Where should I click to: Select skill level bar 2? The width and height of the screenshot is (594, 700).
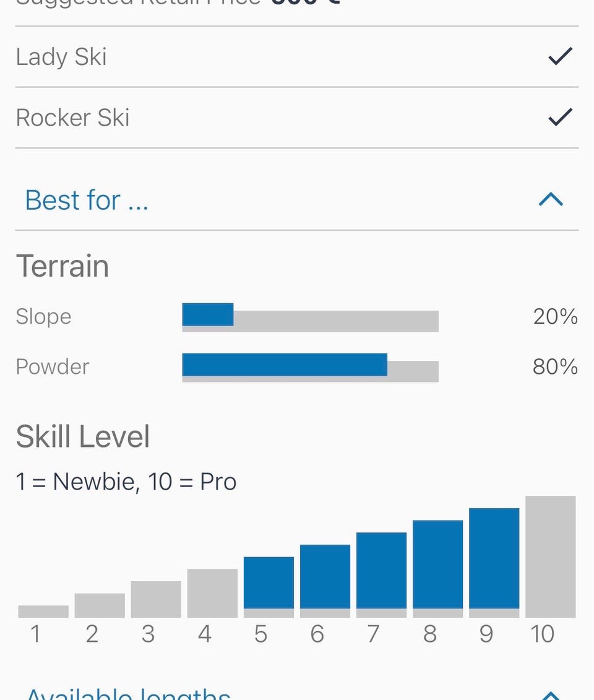coord(100,605)
